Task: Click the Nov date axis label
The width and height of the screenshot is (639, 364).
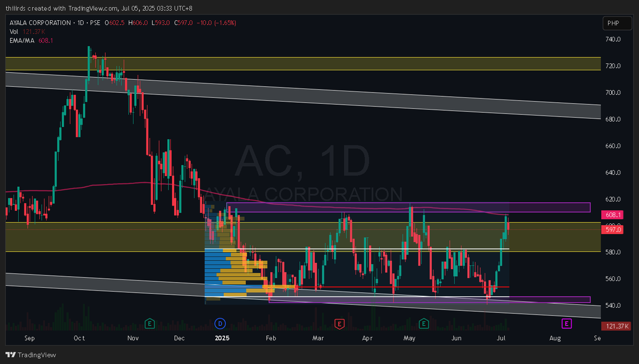Action: tap(133, 338)
